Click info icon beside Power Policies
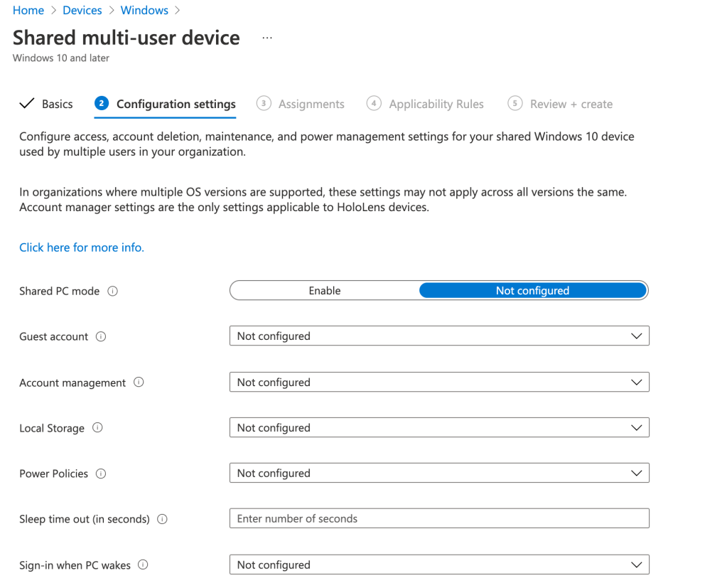Screen dimensions: 727x588 (x=101, y=474)
